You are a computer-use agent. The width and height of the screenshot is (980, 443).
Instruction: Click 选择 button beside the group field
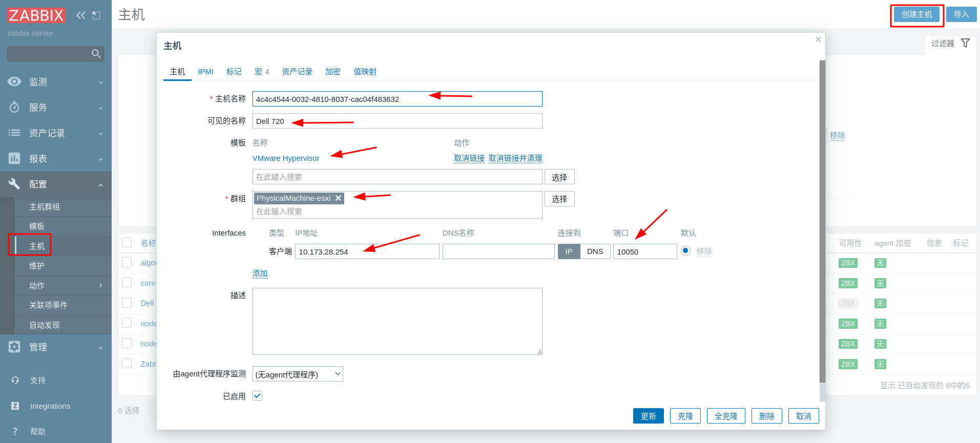coord(559,199)
